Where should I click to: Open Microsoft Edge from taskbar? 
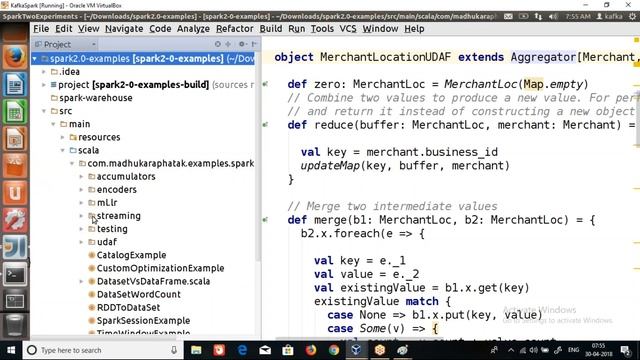(x=242, y=350)
